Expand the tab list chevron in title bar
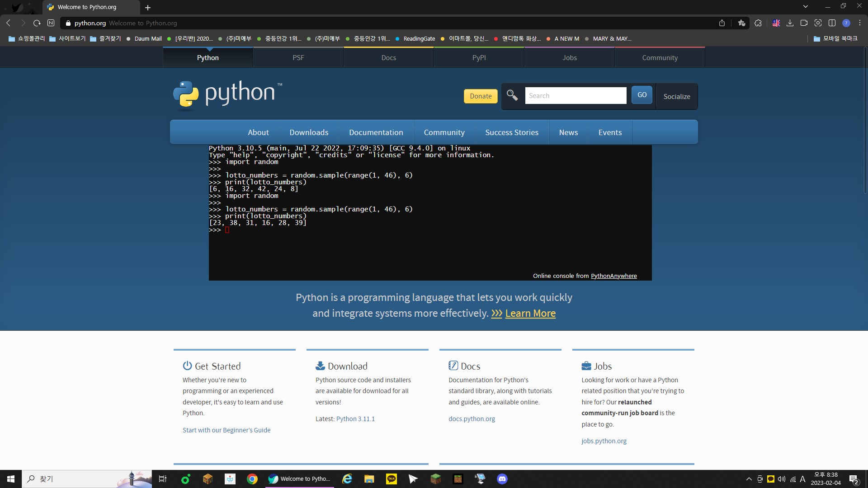Viewport: 868px width, 488px height. (806, 6)
